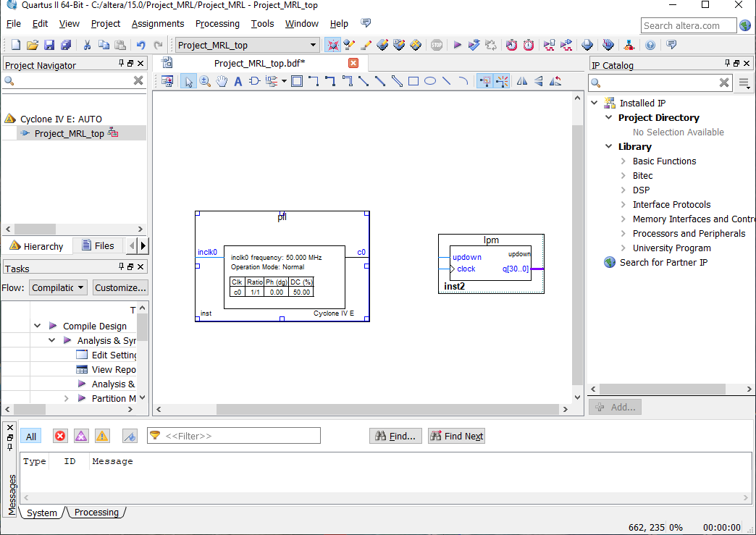Image resolution: width=756 pixels, height=535 pixels.
Task: Click the Tasks panel vertical scrollbar
Action: coord(142,327)
